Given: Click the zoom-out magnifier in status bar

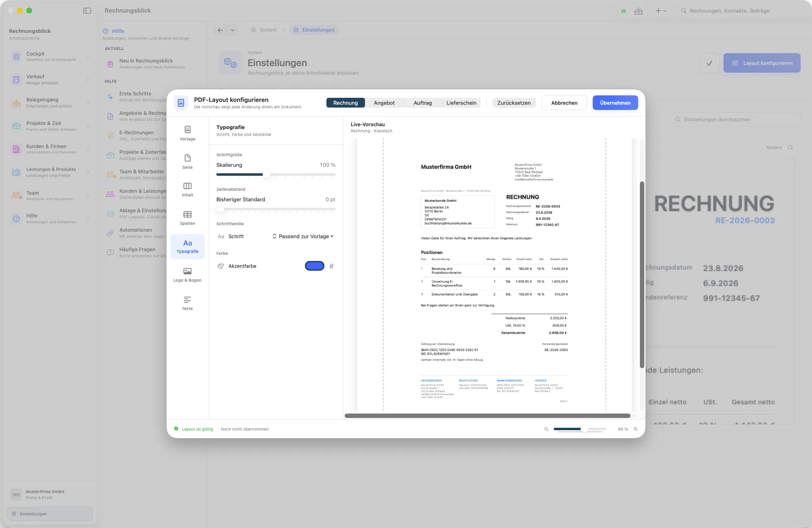Looking at the screenshot, I should (x=546, y=429).
